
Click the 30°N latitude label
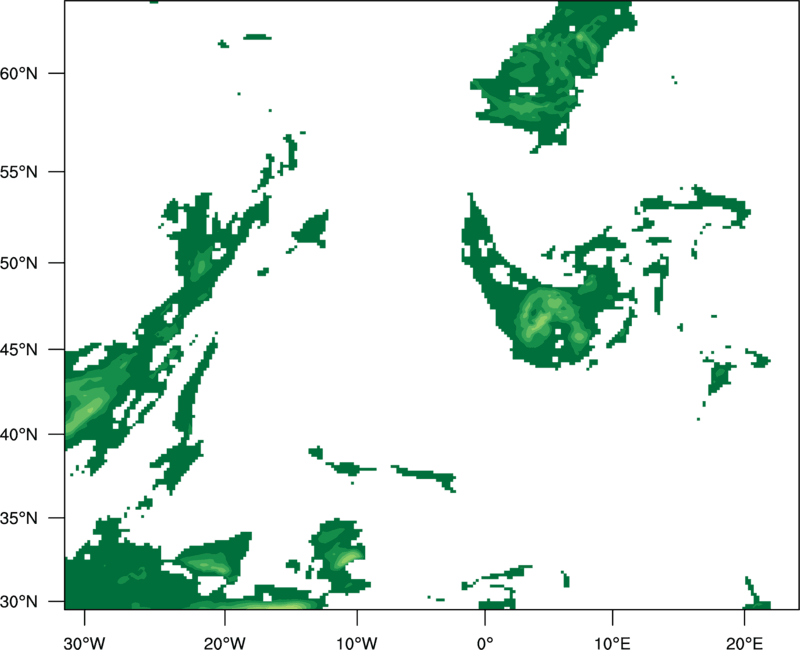(19, 602)
